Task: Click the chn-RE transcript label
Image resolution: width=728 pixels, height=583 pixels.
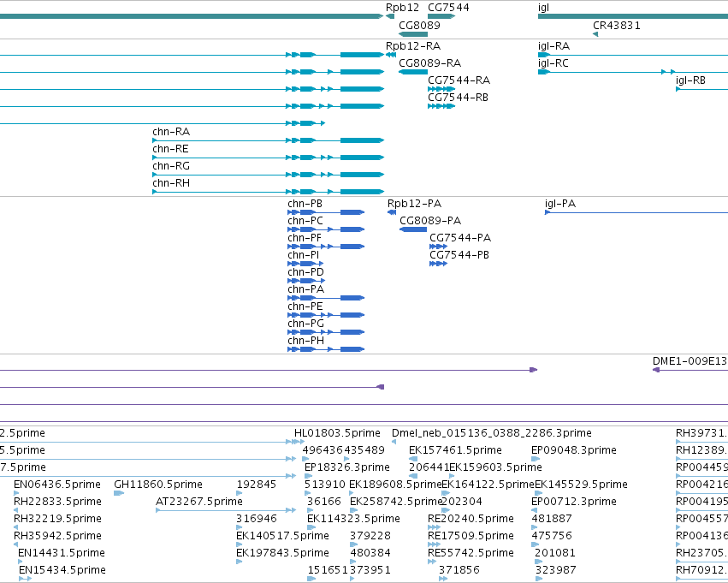Action: pos(170,149)
